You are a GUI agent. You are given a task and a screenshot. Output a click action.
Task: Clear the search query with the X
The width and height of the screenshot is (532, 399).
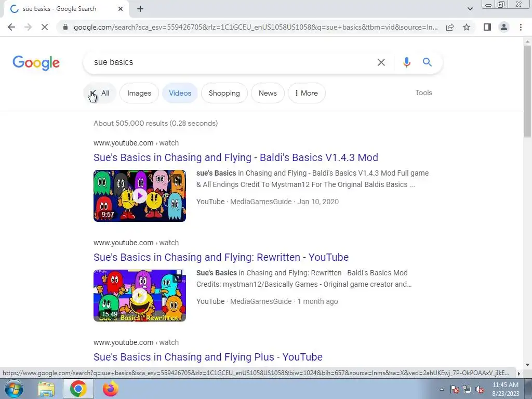(381, 62)
